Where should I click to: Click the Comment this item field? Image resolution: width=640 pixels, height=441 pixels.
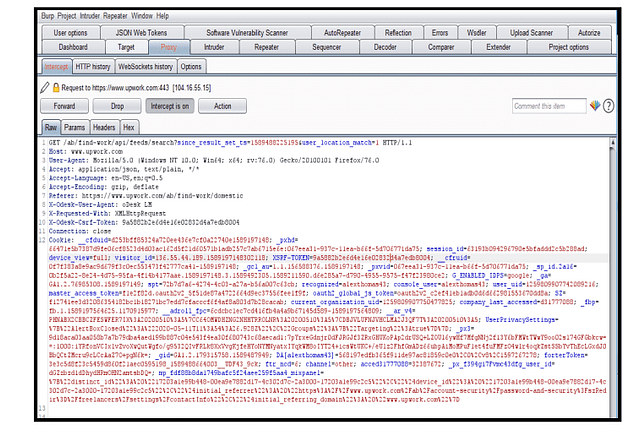549,106
